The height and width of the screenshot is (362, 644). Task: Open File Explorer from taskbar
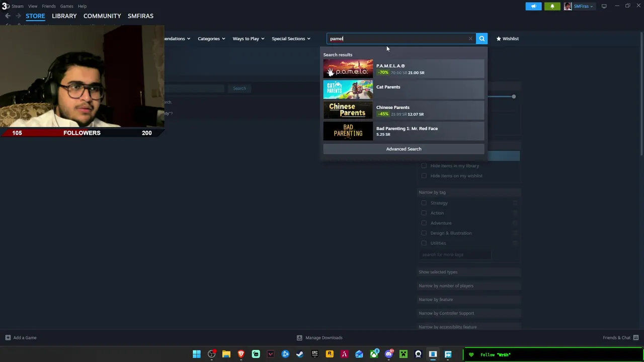point(226,354)
